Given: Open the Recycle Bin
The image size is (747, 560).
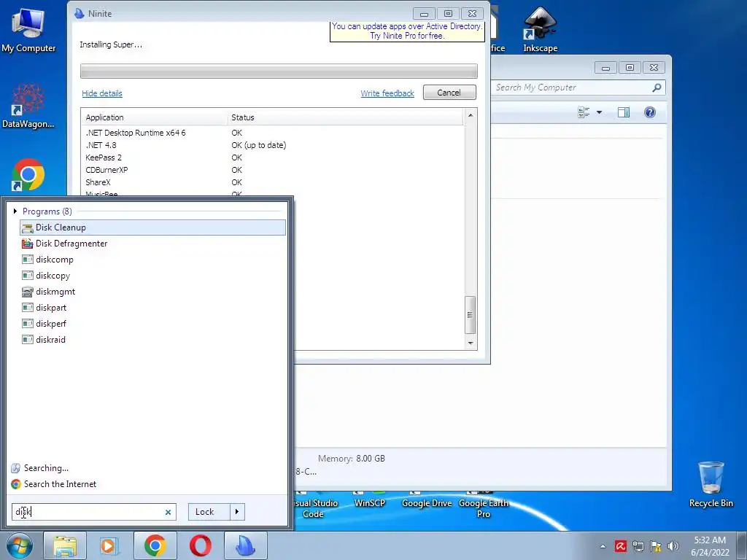Looking at the screenshot, I should [x=711, y=484].
